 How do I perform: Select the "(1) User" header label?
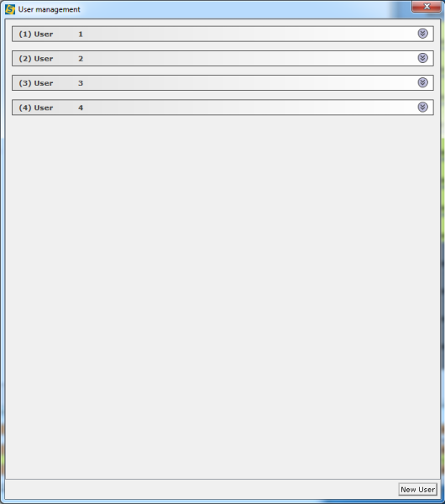36,34
